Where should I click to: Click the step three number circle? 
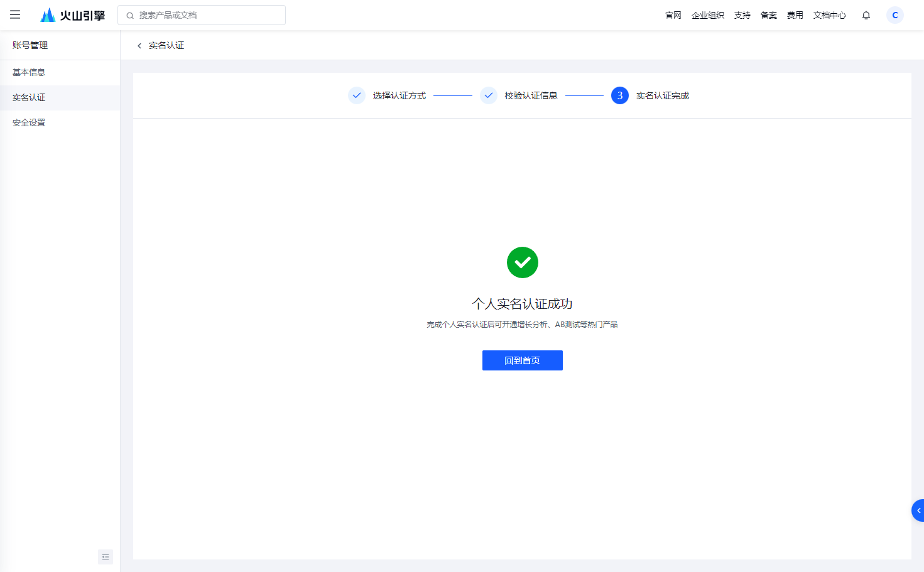point(620,95)
